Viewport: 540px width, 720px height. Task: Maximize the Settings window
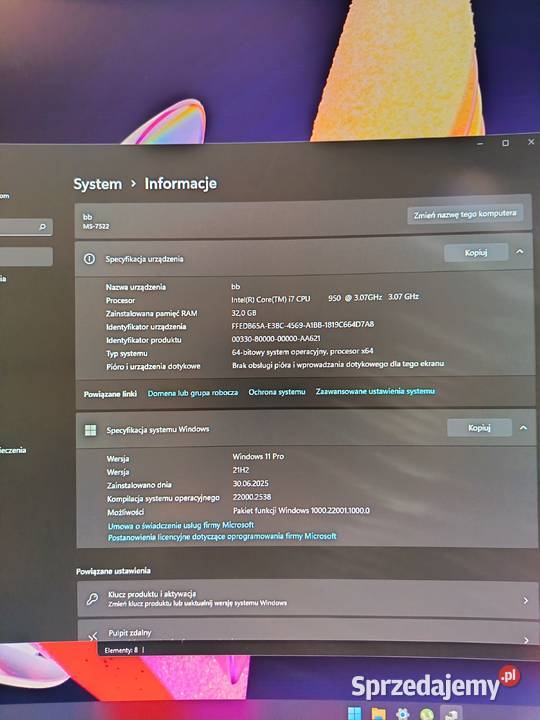[505, 143]
